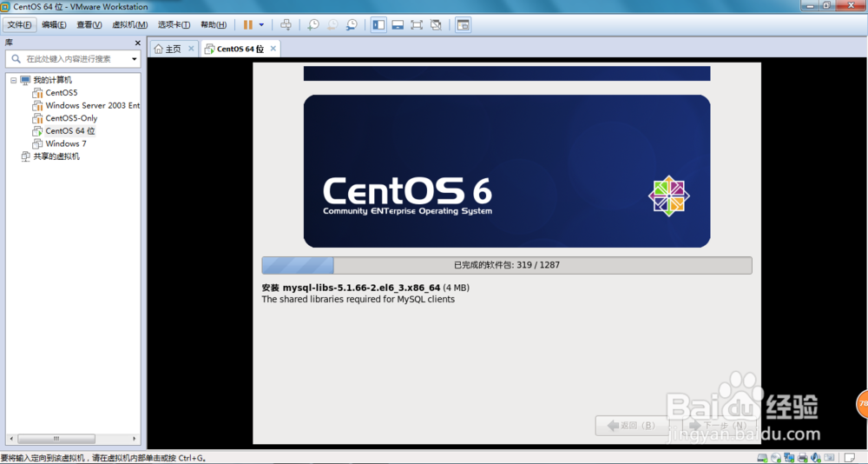
Task: Click the sound card status icon
Action: (816, 458)
